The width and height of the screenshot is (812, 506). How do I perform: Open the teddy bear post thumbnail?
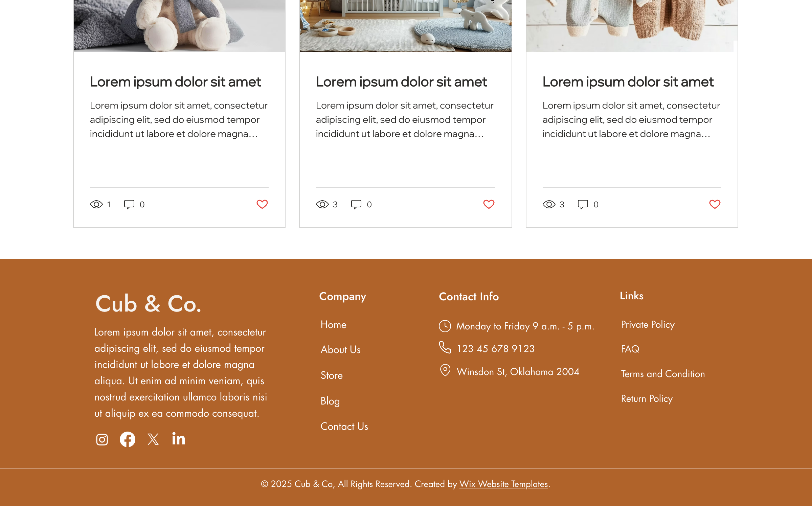point(179,25)
